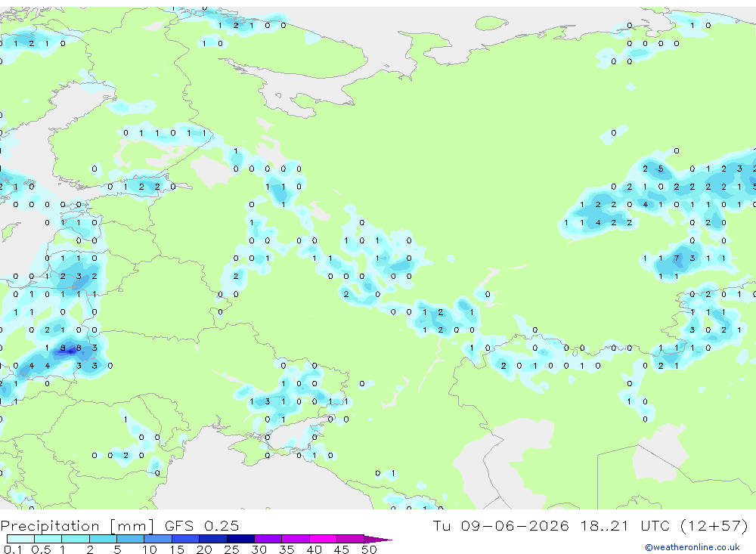Image resolution: width=756 pixels, height=554 pixels.
Task: Click the purple over-50 legend arrow tip
Action: (378, 540)
